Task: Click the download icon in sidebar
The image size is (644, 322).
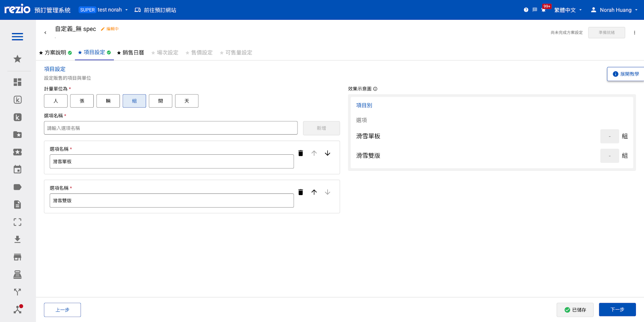Action: pyautogui.click(x=17, y=239)
